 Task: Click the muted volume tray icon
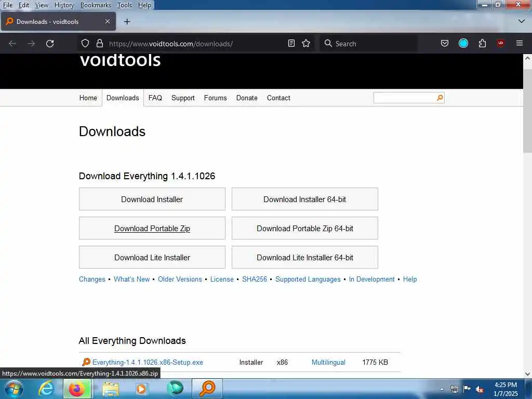point(480,390)
